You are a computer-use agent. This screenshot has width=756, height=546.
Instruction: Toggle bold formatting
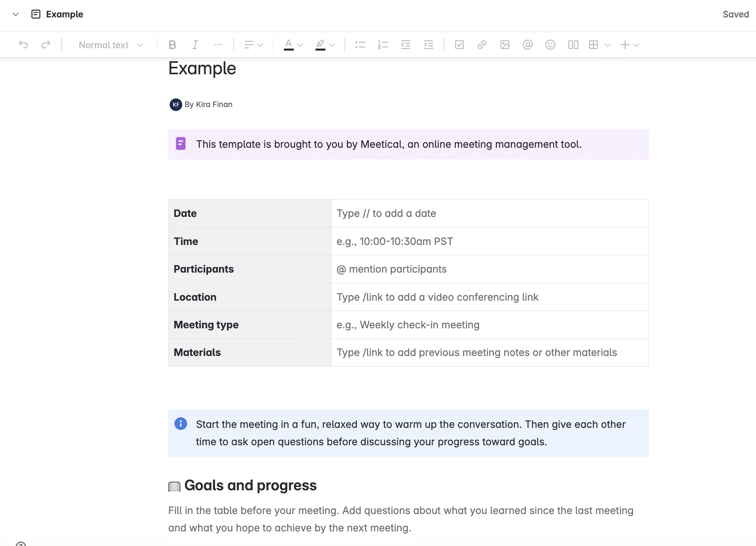172,45
